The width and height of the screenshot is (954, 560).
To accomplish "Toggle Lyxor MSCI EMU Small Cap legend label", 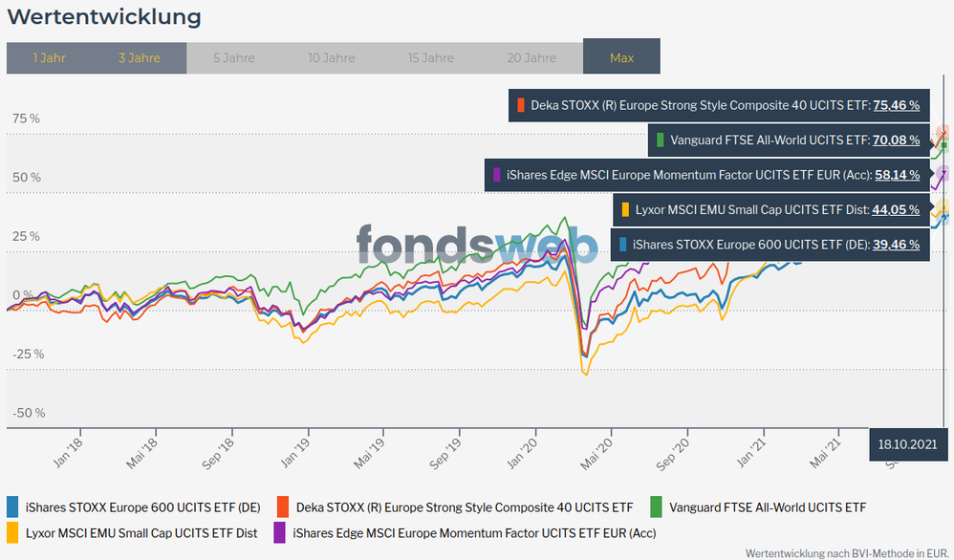I will [x=141, y=532].
